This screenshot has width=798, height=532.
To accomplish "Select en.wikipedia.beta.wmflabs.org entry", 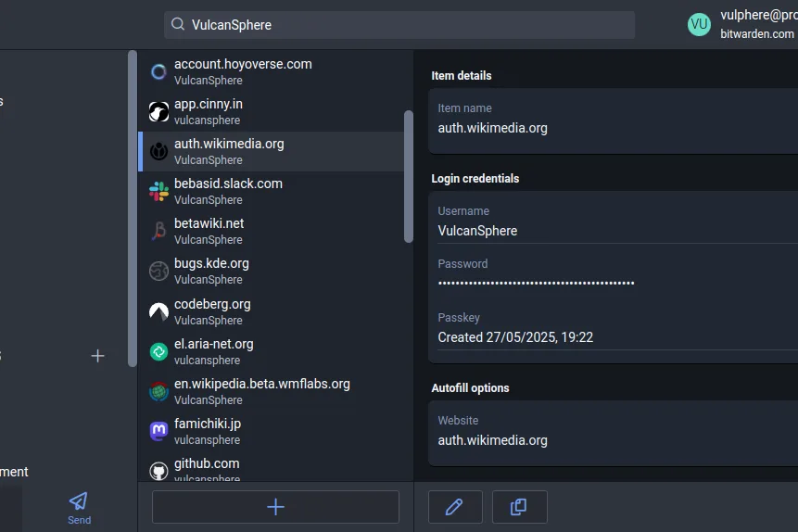I will [x=272, y=391].
